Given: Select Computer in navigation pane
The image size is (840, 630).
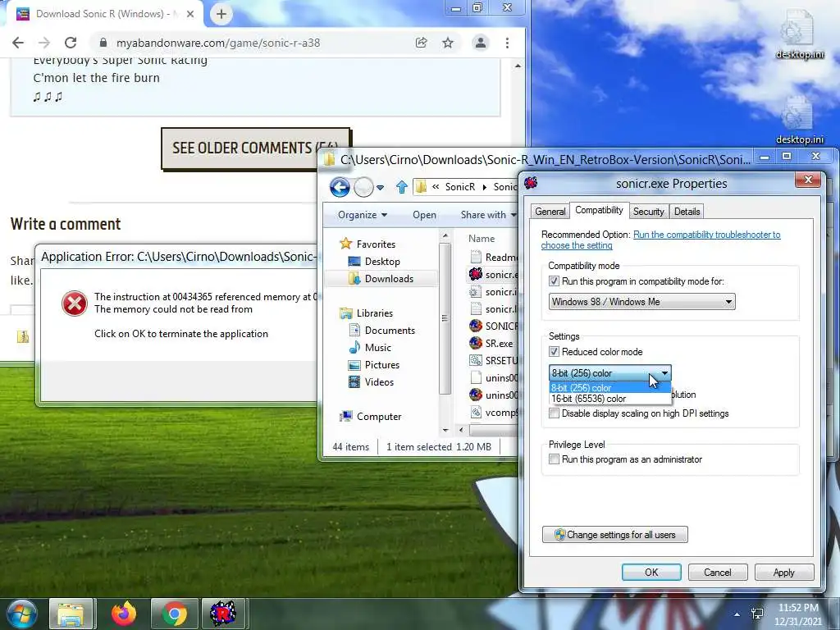Looking at the screenshot, I should point(379,416).
